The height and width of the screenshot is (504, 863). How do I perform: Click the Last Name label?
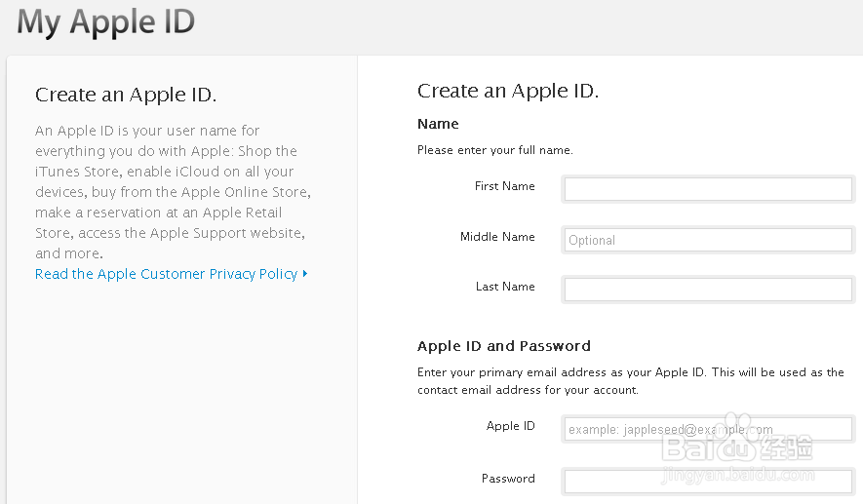[505, 287]
